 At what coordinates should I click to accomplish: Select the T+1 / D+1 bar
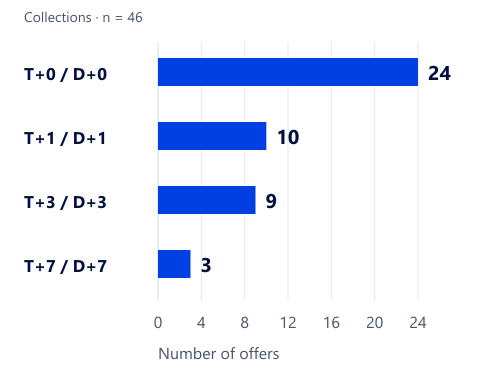(x=212, y=136)
